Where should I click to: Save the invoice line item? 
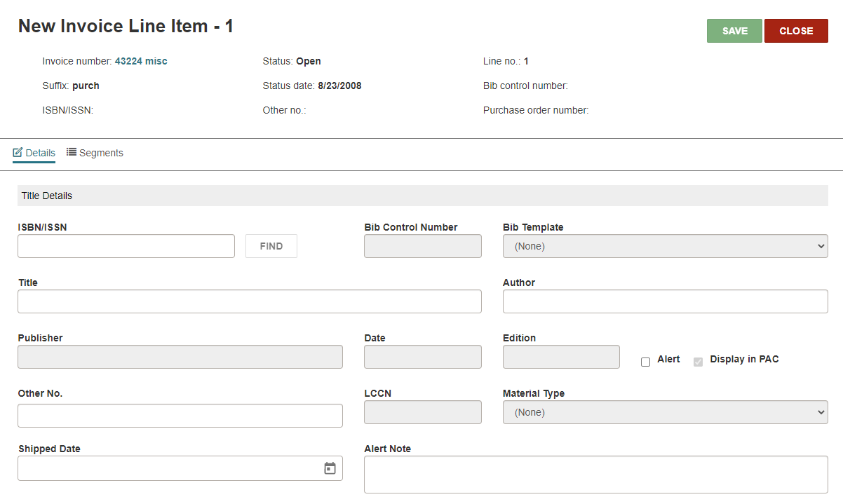pyautogui.click(x=734, y=31)
